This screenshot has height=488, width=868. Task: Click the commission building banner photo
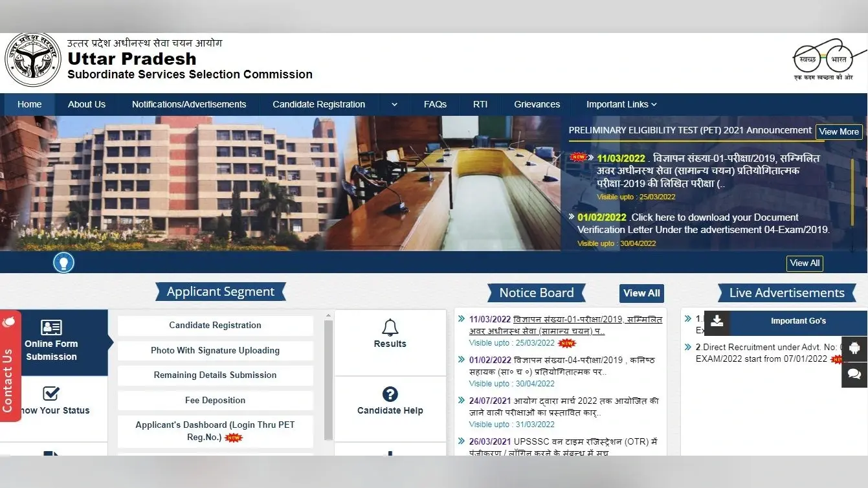click(x=280, y=183)
